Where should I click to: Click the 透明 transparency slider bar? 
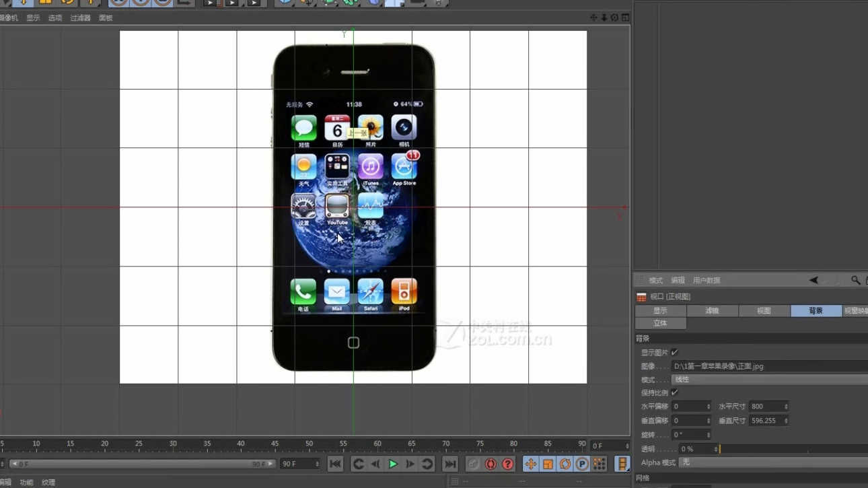pos(793,449)
